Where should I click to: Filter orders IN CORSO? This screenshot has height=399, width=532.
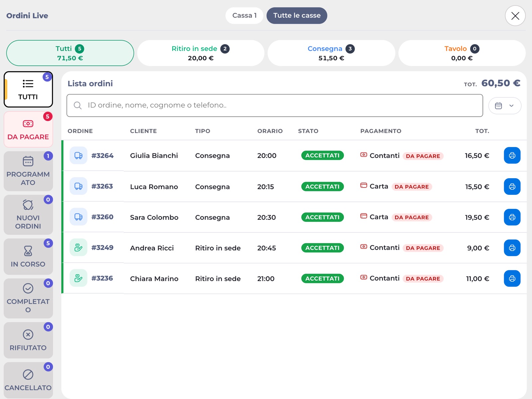[28, 257]
